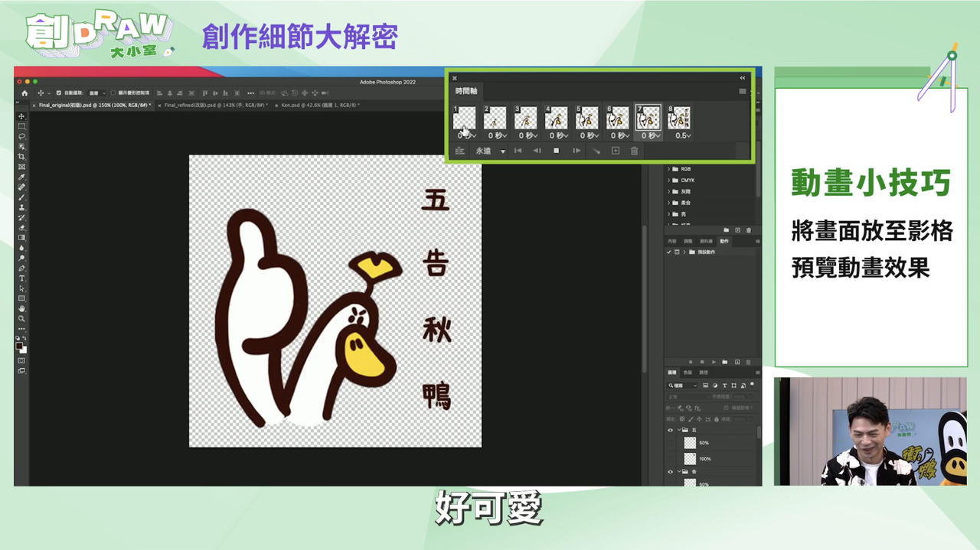Delete selected frame with timeline trash icon
The height and width of the screenshot is (550, 980).
634,151
